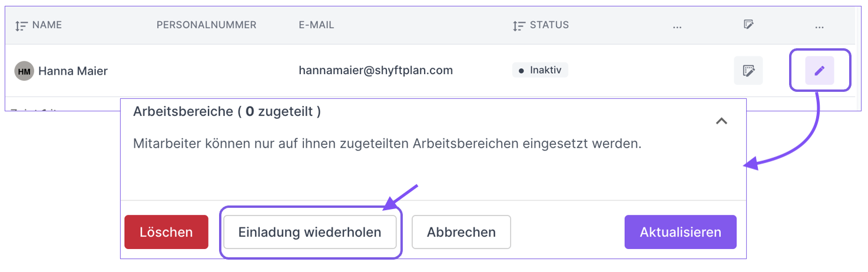Click the sort icon beside NAME
868x272 pixels.
[x=21, y=25]
